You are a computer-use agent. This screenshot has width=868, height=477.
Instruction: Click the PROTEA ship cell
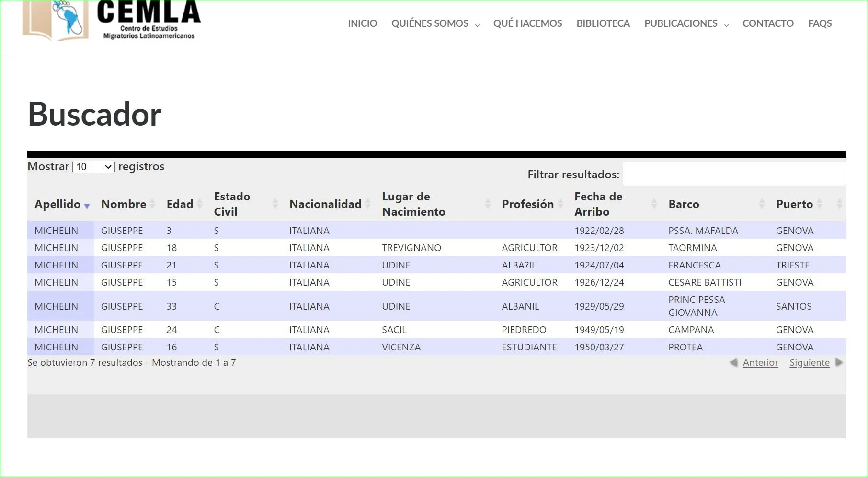[x=685, y=347]
